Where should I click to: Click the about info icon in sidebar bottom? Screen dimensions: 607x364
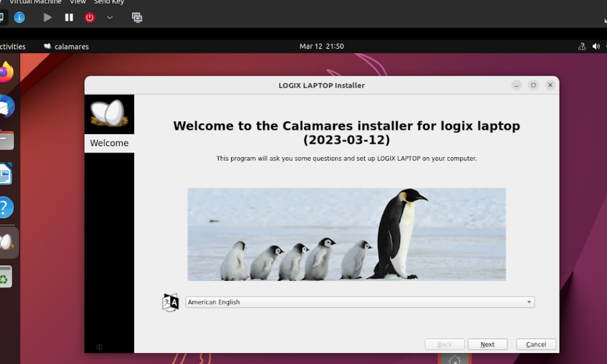(x=100, y=347)
